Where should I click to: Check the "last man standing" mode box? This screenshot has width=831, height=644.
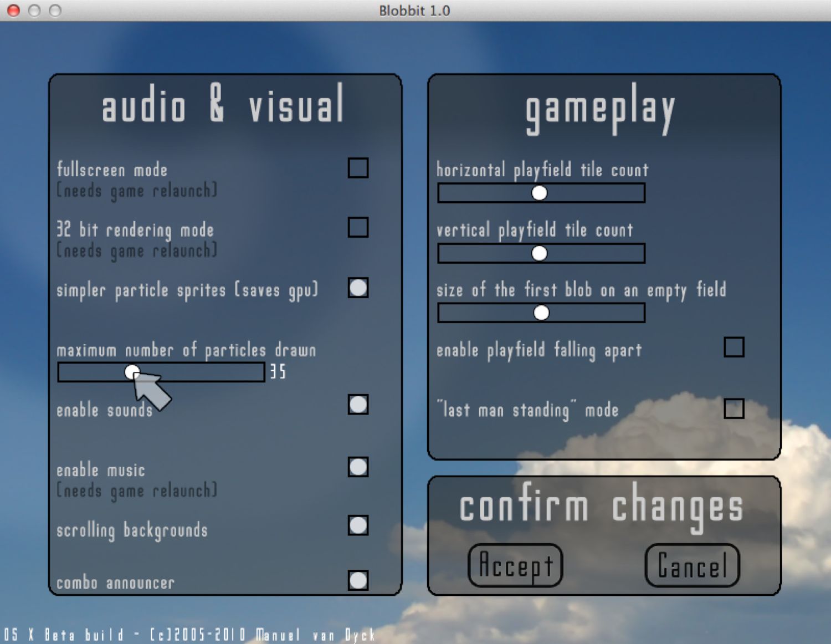(734, 408)
